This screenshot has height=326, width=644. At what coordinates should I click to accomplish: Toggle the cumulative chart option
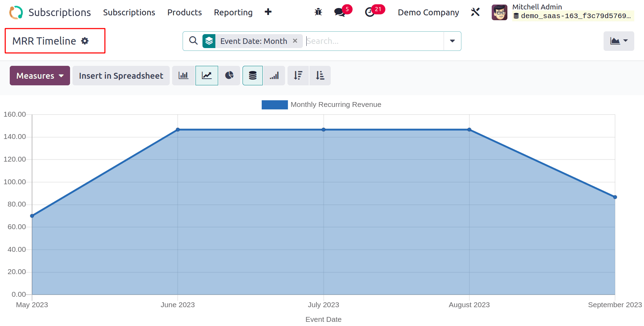(x=274, y=76)
